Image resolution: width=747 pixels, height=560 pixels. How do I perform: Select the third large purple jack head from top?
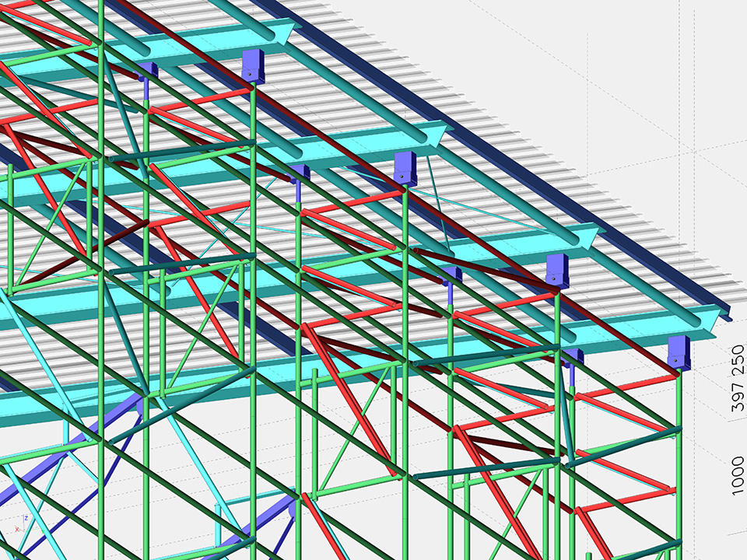click(558, 270)
